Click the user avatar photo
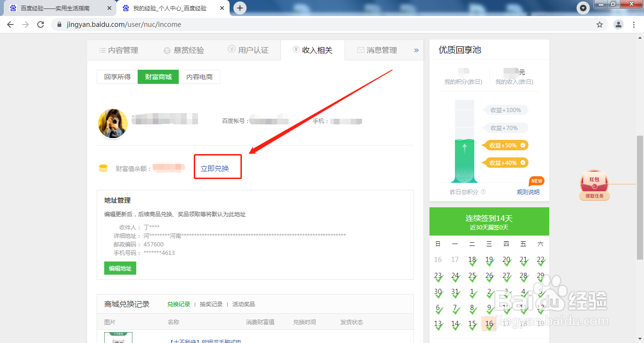This screenshot has width=644, height=343. pyautogui.click(x=113, y=123)
